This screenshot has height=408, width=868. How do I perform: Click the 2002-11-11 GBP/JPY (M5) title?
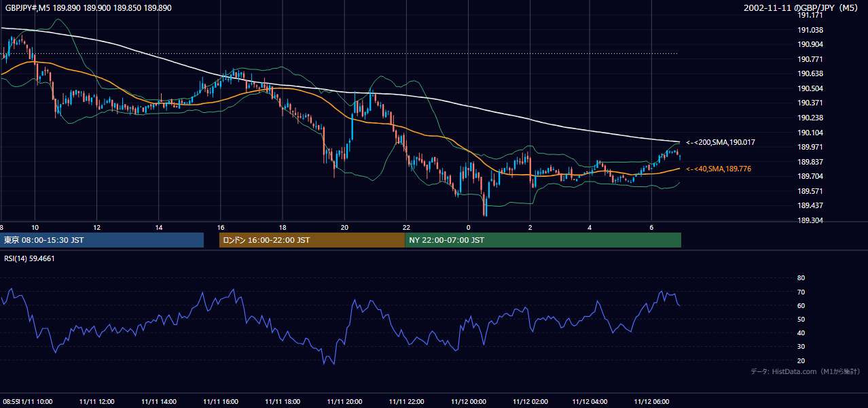[x=802, y=7]
